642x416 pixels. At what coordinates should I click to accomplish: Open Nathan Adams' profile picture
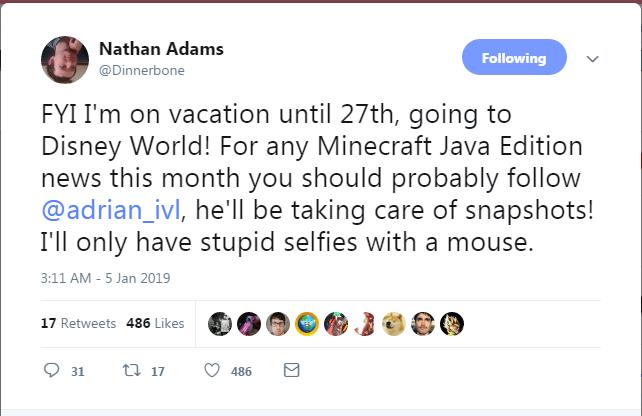click(x=66, y=59)
